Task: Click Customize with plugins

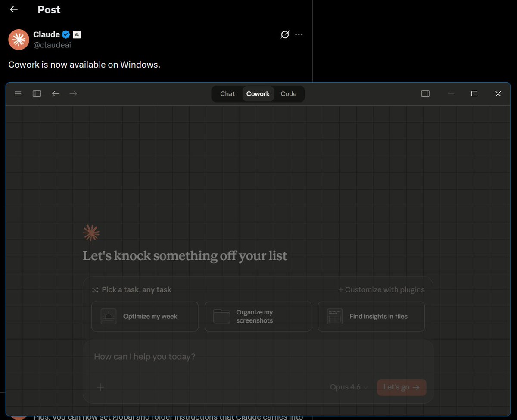Action: (x=381, y=290)
